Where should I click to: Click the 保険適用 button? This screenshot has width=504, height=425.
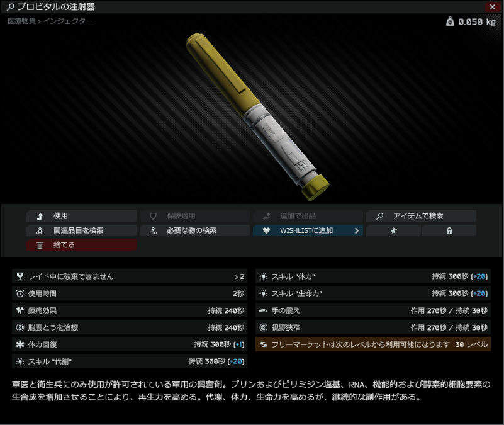(195, 216)
